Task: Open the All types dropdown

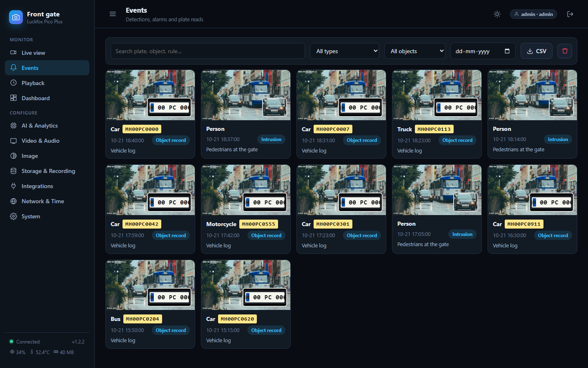Action: (345, 51)
